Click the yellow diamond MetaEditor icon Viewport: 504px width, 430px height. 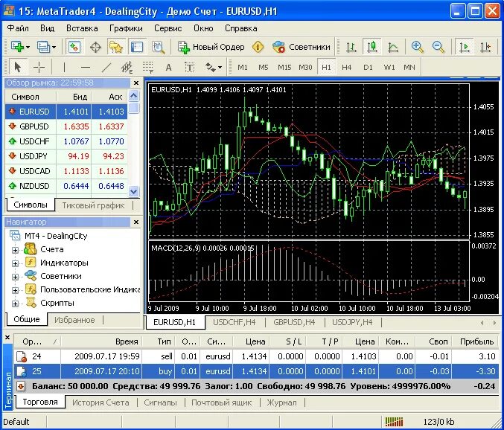(258, 47)
